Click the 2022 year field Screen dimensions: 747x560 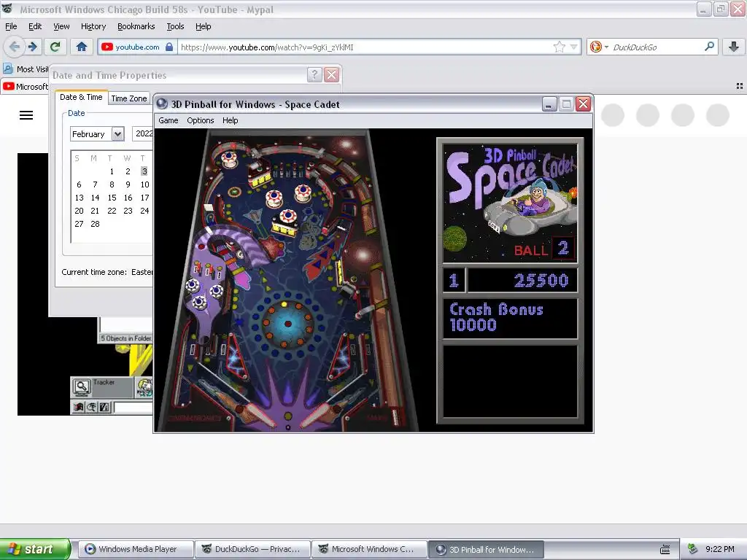pos(143,134)
